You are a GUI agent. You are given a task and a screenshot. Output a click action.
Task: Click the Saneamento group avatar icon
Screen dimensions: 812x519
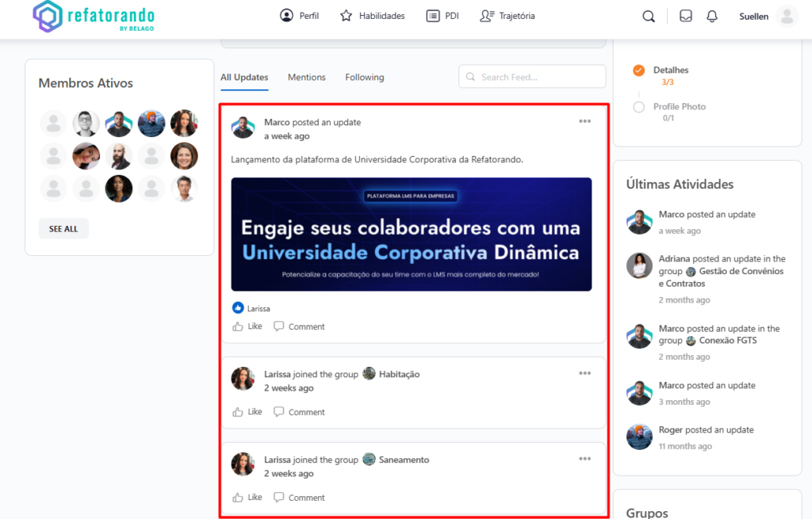point(369,460)
